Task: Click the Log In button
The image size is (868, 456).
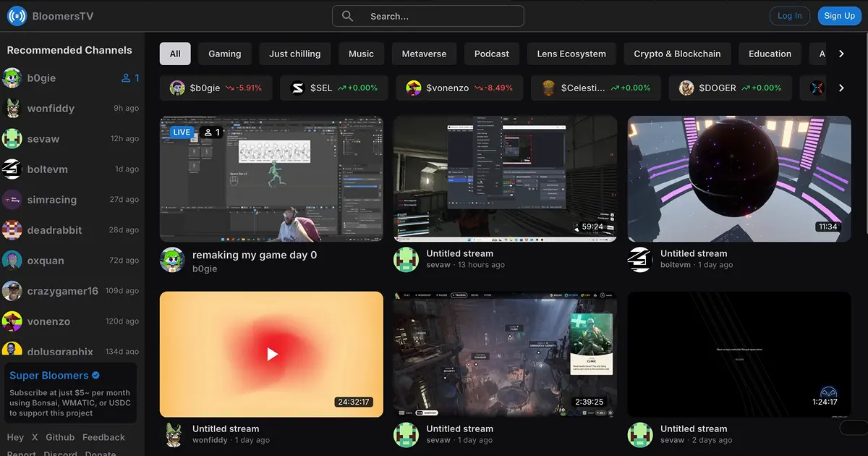Action: [x=789, y=15]
